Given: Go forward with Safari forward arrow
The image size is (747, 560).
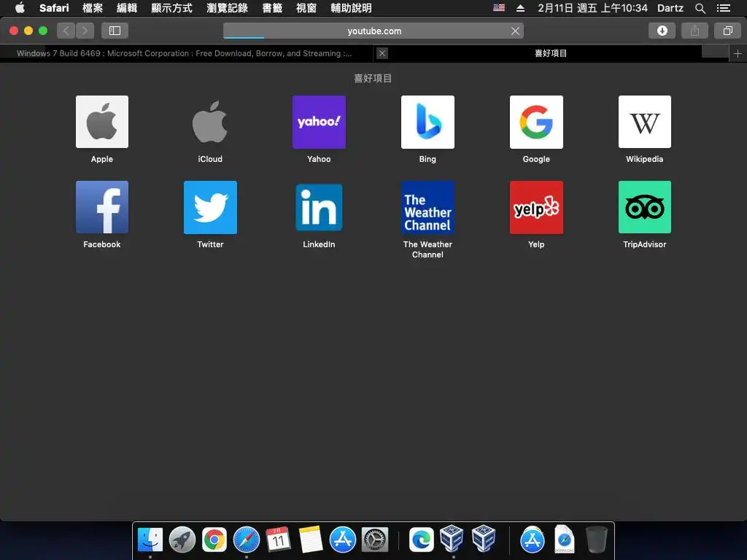Looking at the screenshot, I should point(85,31).
